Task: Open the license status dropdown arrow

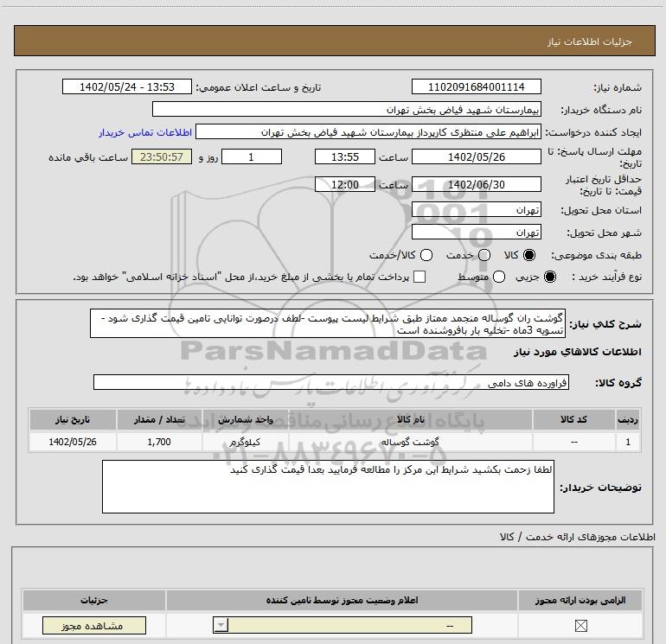Action: [x=221, y=625]
